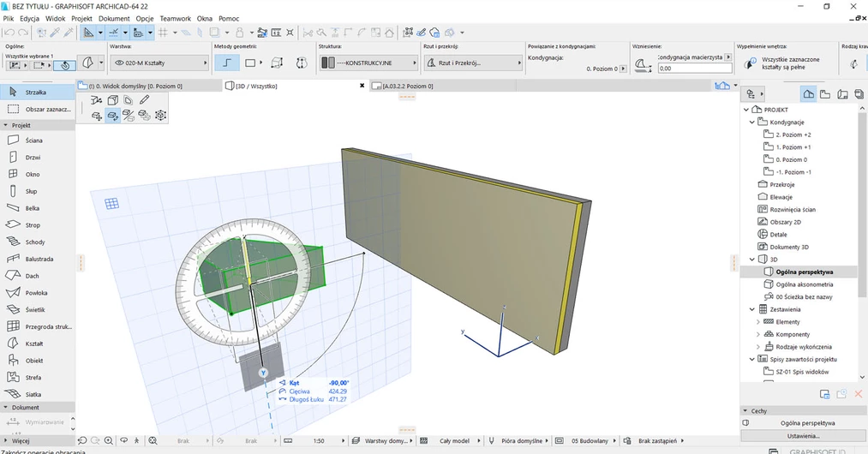Toggle the layer eye icon for 020-M Kształty

[x=119, y=63]
